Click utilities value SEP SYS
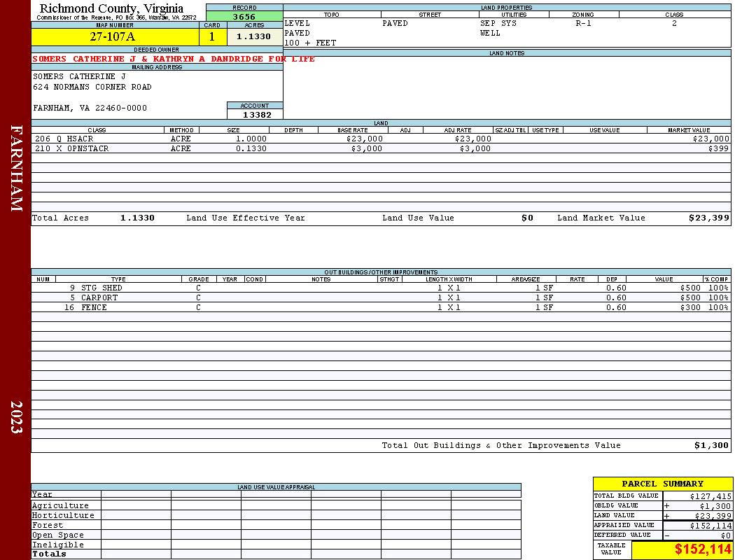Image resolution: width=735 pixels, height=560 pixels. click(498, 23)
